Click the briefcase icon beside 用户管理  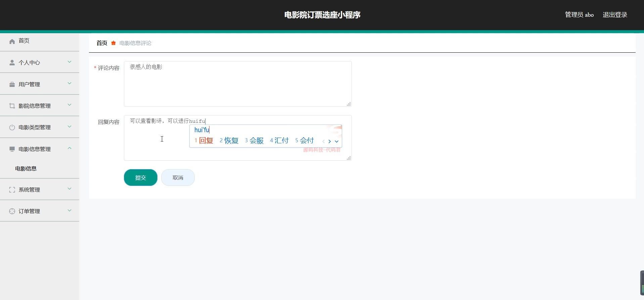pos(12,84)
